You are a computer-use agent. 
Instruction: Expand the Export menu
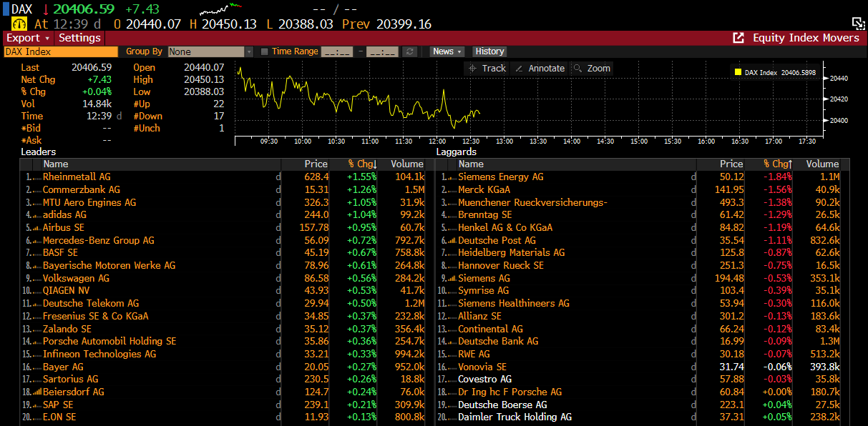28,38
